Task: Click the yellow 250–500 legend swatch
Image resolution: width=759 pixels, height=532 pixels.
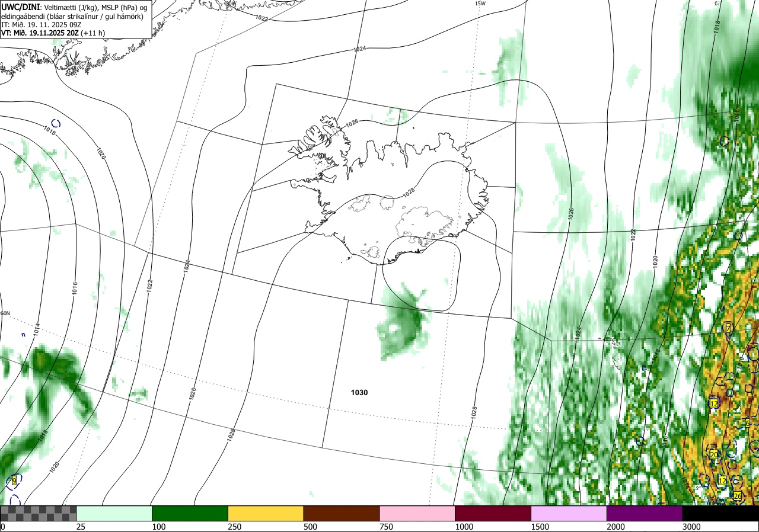Action: (266, 513)
